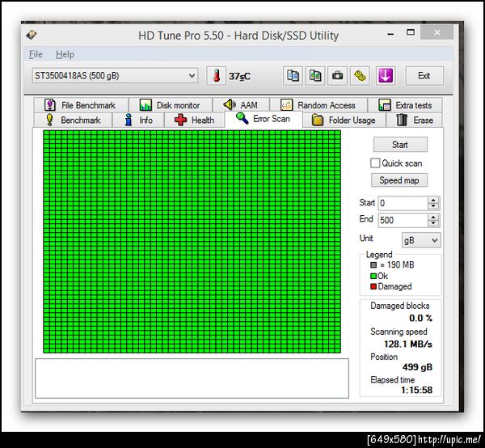This screenshot has width=485, height=448.
Task: Click the 499 gB position value
Action: [417, 367]
